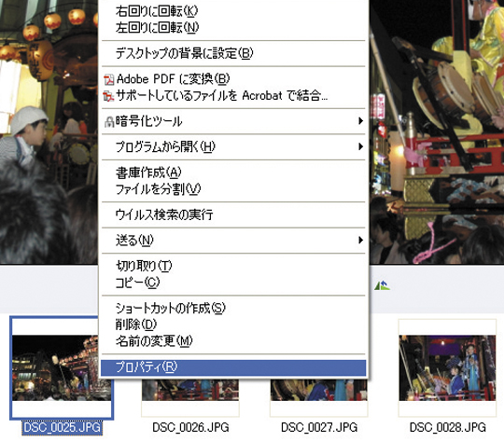504x442 pixels.
Task: Open プロパティ for the selected image
Action: [x=233, y=367]
